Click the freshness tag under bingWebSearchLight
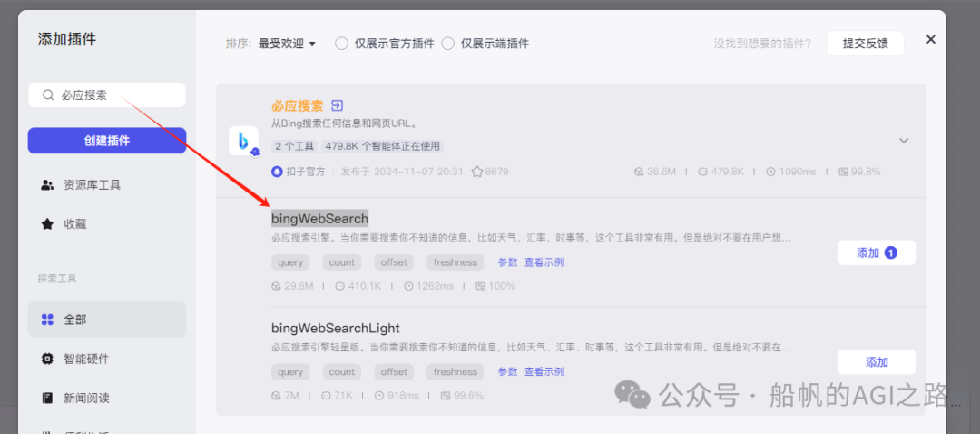Image resolution: width=980 pixels, height=434 pixels. coord(455,372)
